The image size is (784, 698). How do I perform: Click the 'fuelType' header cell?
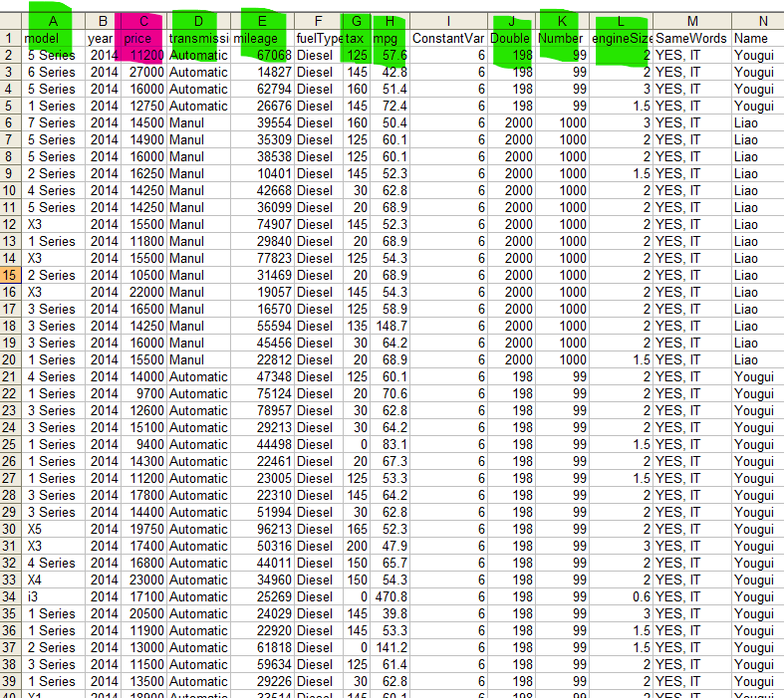point(317,38)
